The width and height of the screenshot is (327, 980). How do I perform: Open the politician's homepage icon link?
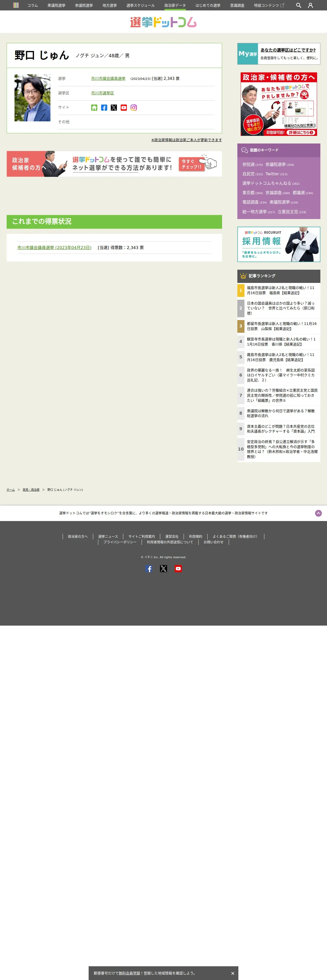pos(94,108)
